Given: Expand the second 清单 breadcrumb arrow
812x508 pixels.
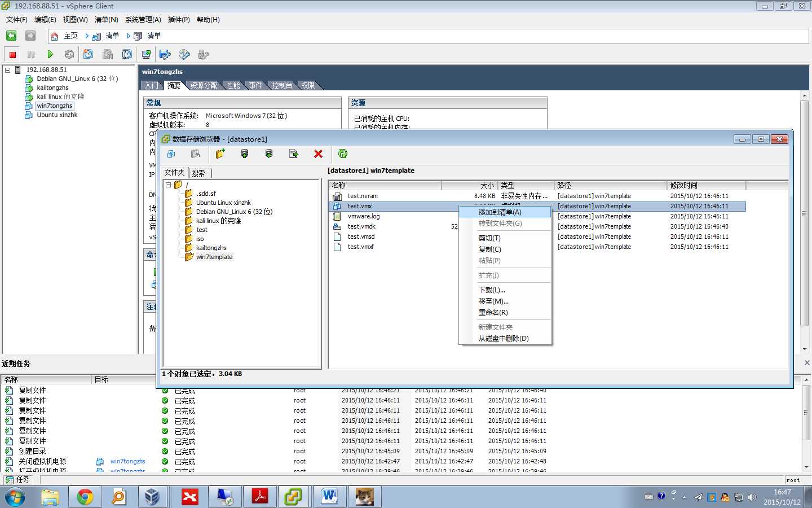Looking at the screenshot, I should point(129,36).
